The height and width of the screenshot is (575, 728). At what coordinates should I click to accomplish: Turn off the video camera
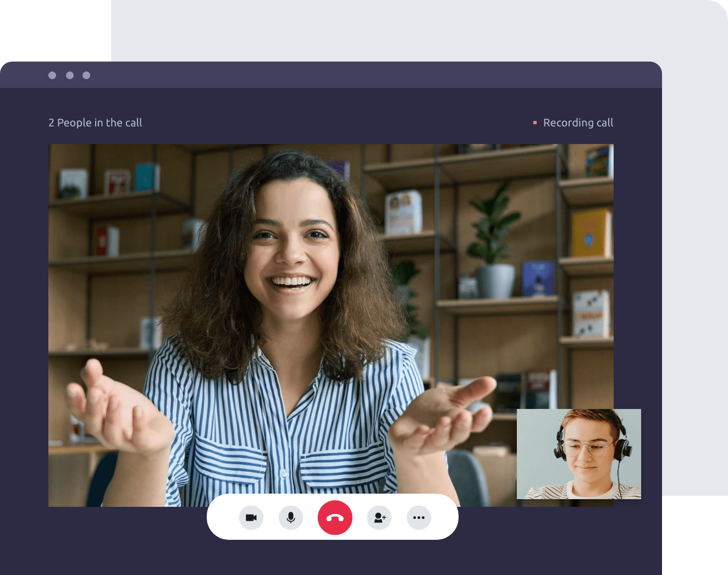click(x=251, y=518)
